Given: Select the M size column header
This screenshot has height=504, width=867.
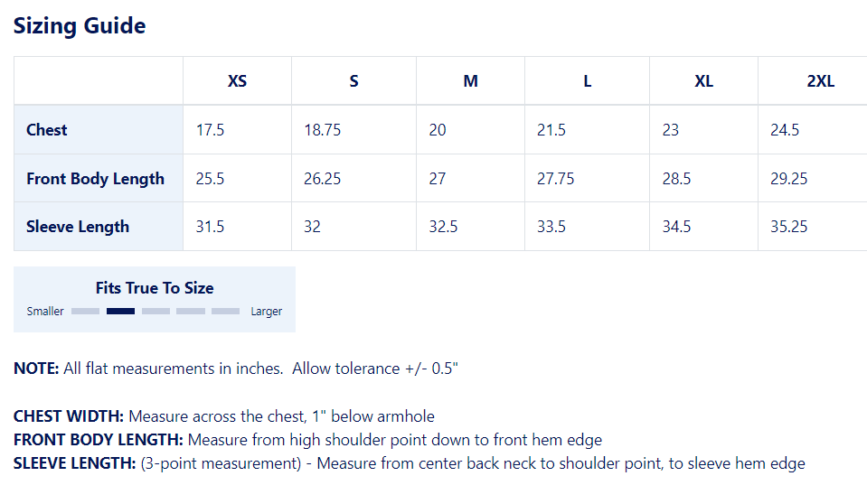Looking at the screenshot, I should point(470,81).
